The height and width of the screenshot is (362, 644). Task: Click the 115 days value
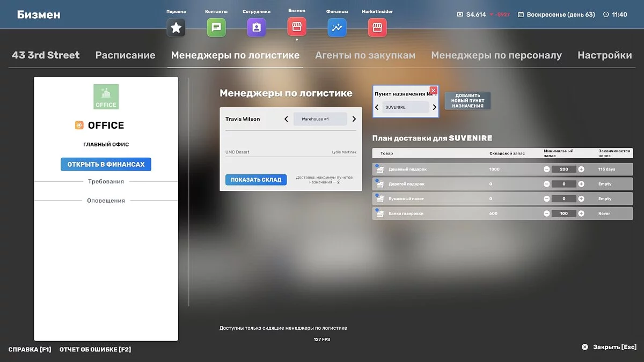click(x=606, y=169)
